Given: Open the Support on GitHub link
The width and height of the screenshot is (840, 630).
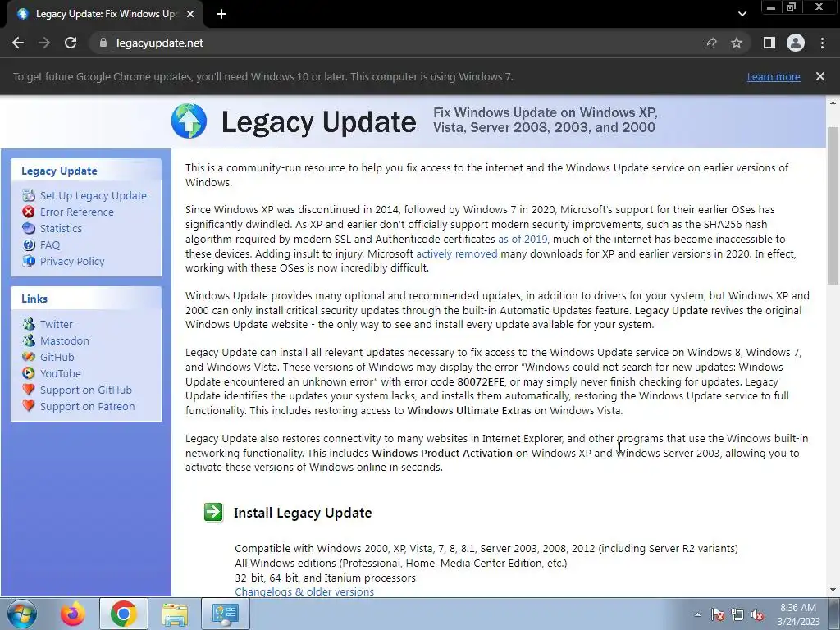Looking at the screenshot, I should coord(85,390).
